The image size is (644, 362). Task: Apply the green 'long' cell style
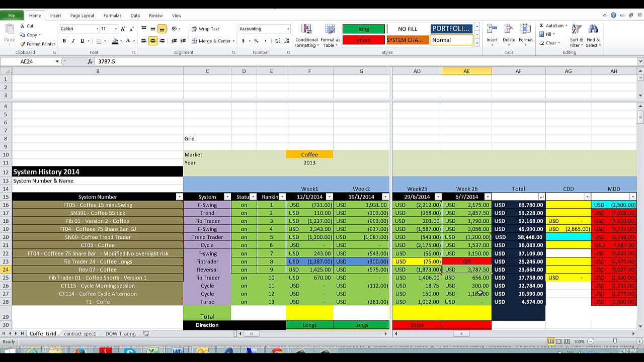click(x=363, y=29)
